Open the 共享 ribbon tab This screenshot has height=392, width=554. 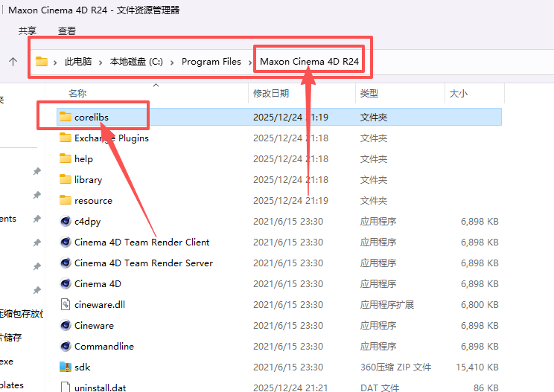28,30
